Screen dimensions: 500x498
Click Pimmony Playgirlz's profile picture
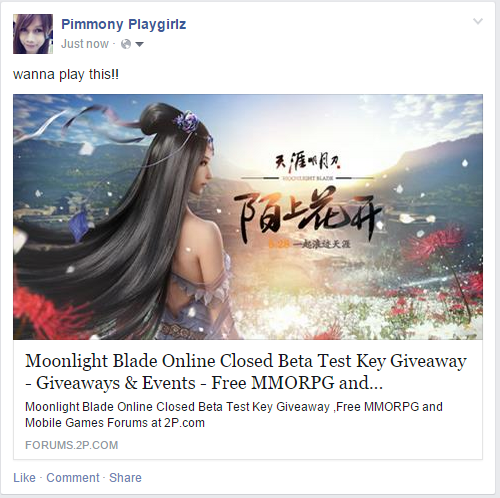33,34
